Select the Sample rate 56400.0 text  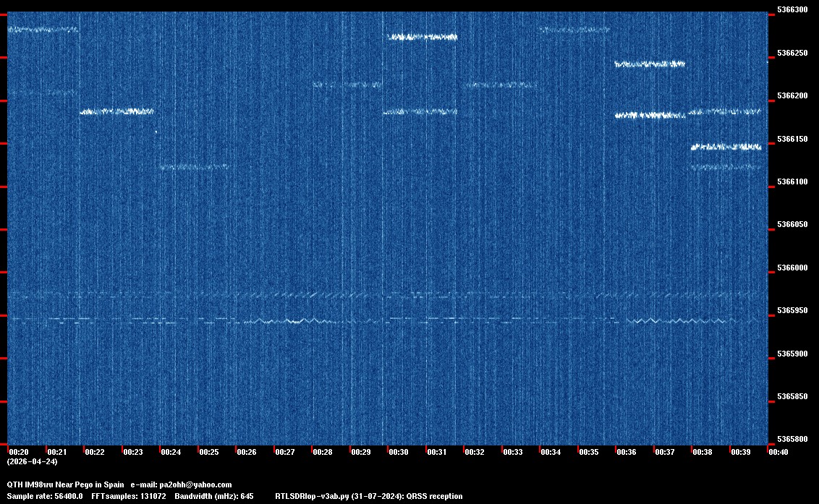tap(45, 496)
